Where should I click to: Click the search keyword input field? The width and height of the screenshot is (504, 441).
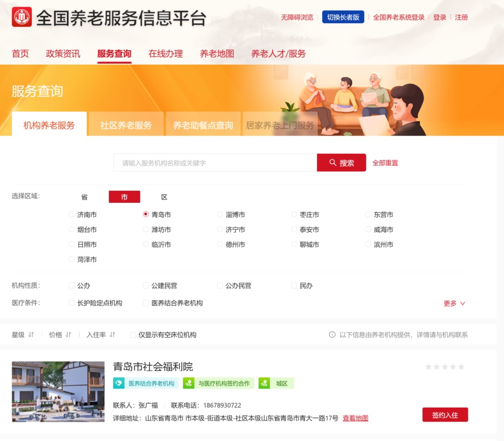point(215,162)
